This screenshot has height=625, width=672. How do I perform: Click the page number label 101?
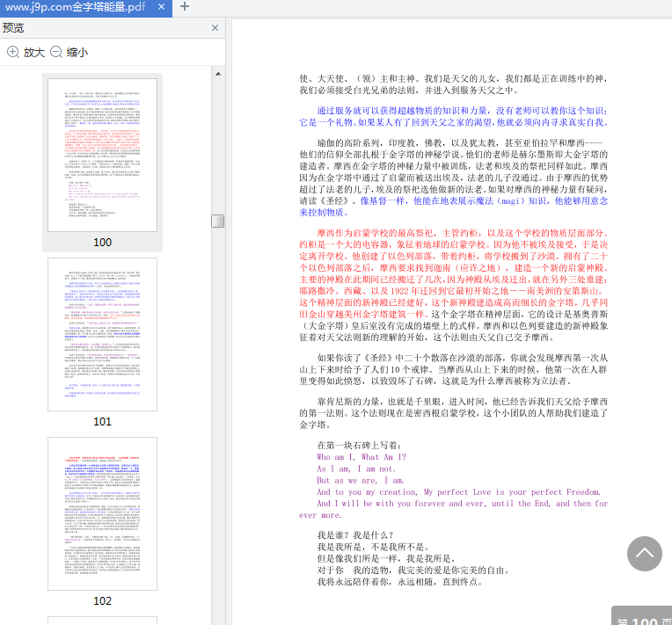[102, 421]
